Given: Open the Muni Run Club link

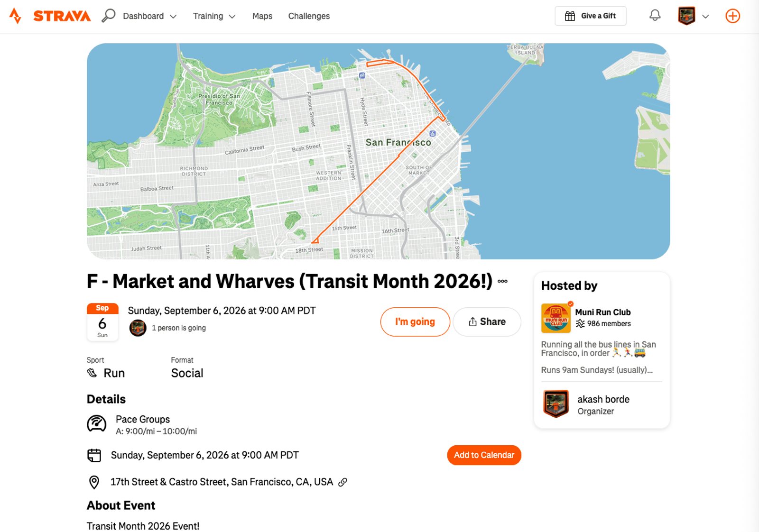Looking at the screenshot, I should 603,312.
